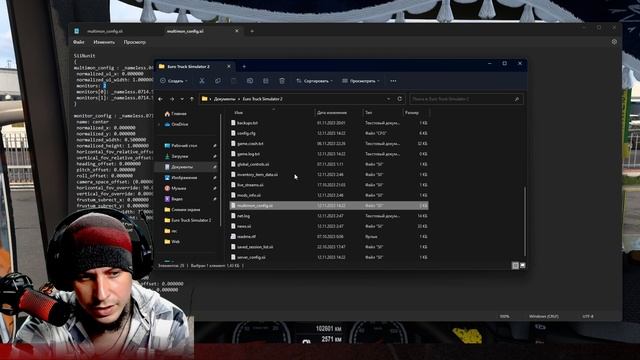Close the Euro Truck Simulator 2 Explorer tab
The height and width of the screenshot is (360, 640).
click(229, 66)
